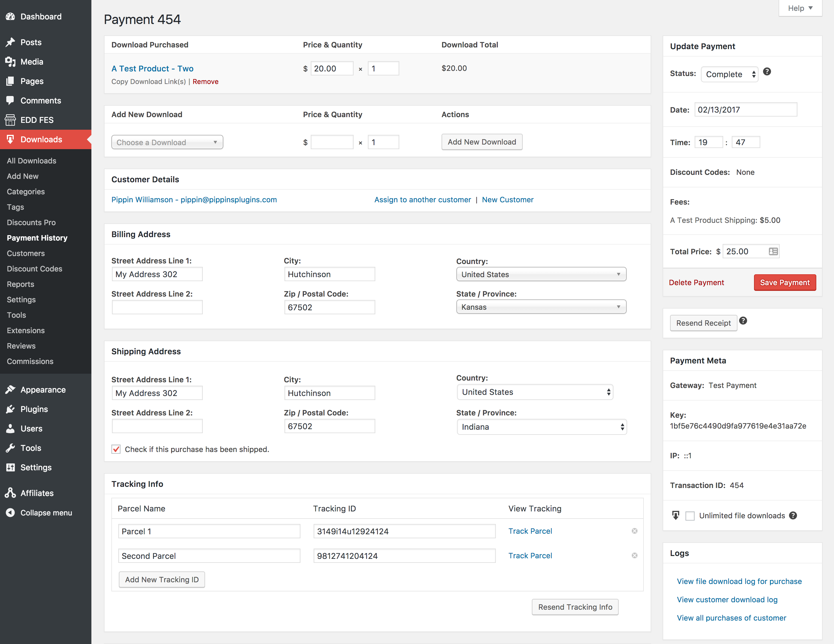The width and height of the screenshot is (834, 644).
Task: Click the Collapse menu arrow icon
Action: point(10,513)
